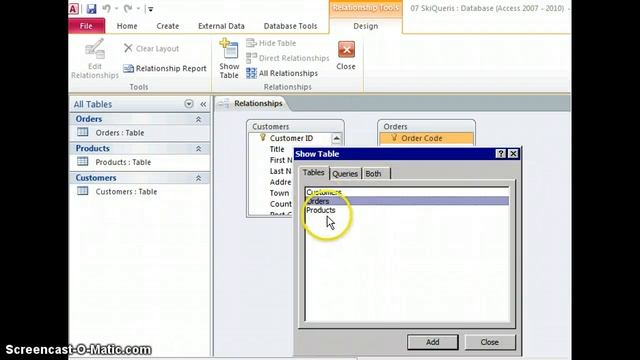Select Customers : Table in navigation pane
This screenshot has height=360, width=640.
point(126,191)
